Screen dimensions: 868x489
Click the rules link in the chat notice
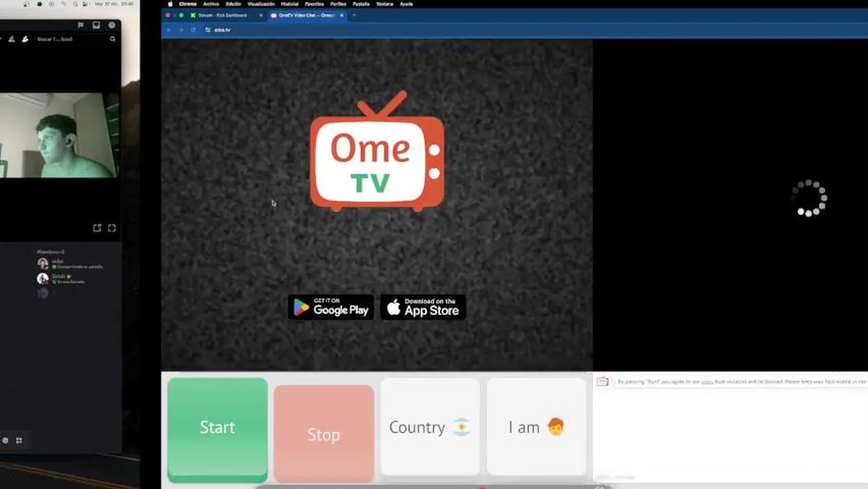click(x=707, y=382)
